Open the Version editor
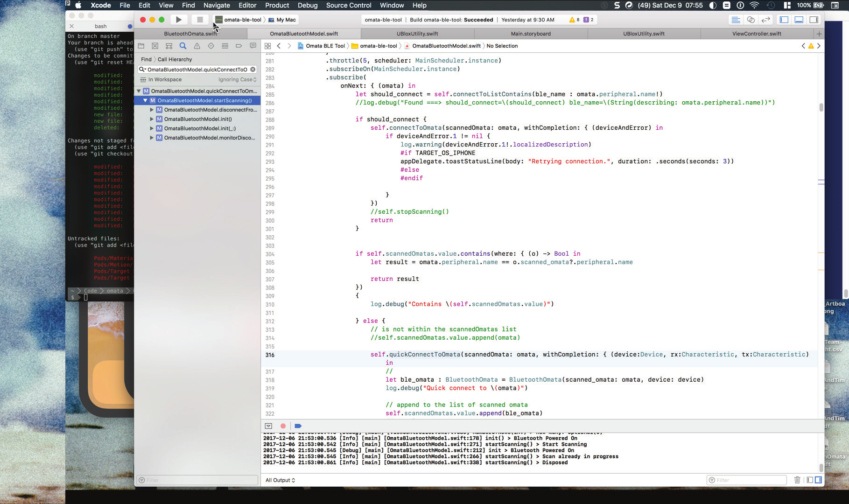Image resolution: width=849 pixels, height=504 pixels. pyautogui.click(x=766, y=20)
